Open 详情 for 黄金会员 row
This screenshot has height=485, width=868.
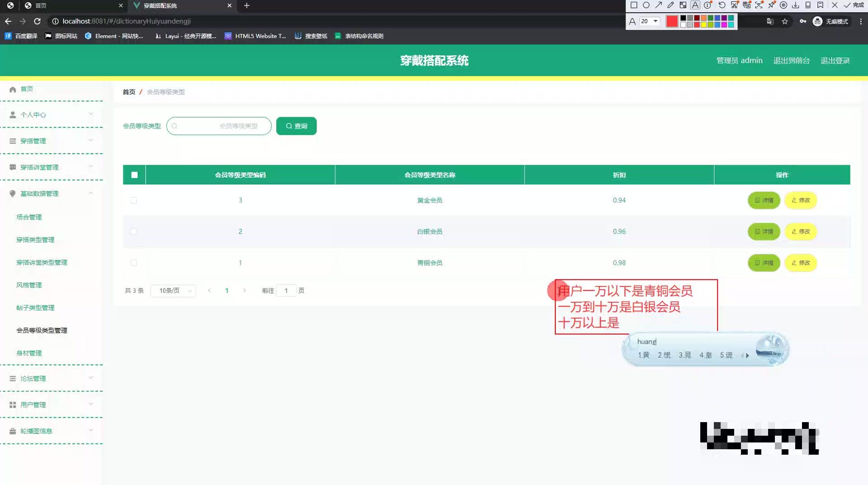[764, 200]
